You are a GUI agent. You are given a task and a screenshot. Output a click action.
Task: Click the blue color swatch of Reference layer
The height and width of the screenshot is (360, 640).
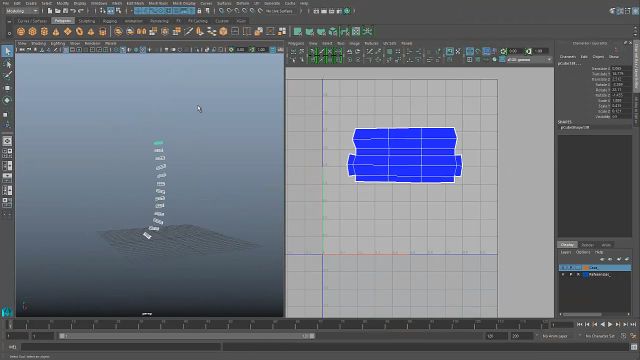586,275
